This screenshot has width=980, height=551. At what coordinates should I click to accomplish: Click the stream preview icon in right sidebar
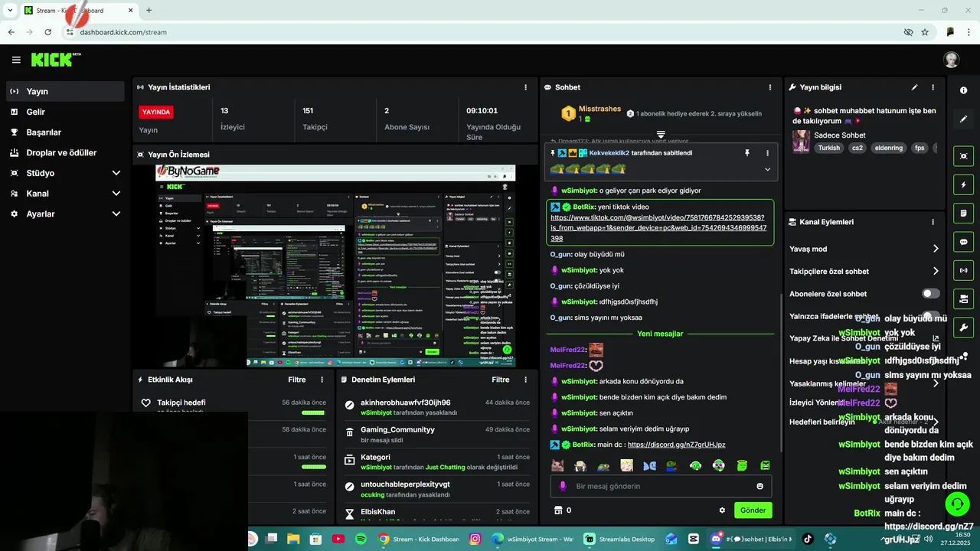pyautogui.click(x=963, y=156)
